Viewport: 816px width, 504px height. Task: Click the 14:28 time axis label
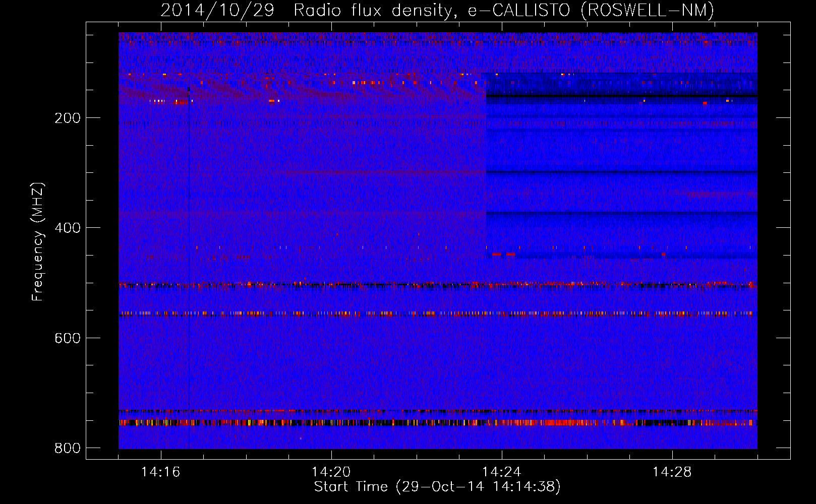(x=672, y=472)
